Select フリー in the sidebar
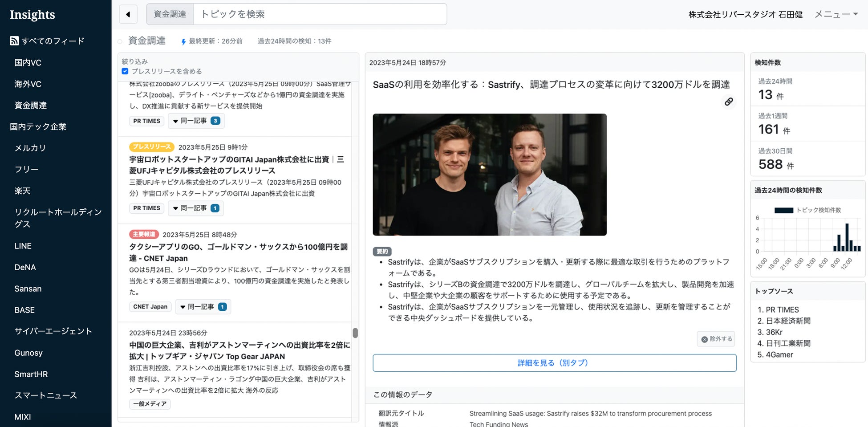Image resolution: width=868 pixels, height=427 pixels. pos(27,170)
